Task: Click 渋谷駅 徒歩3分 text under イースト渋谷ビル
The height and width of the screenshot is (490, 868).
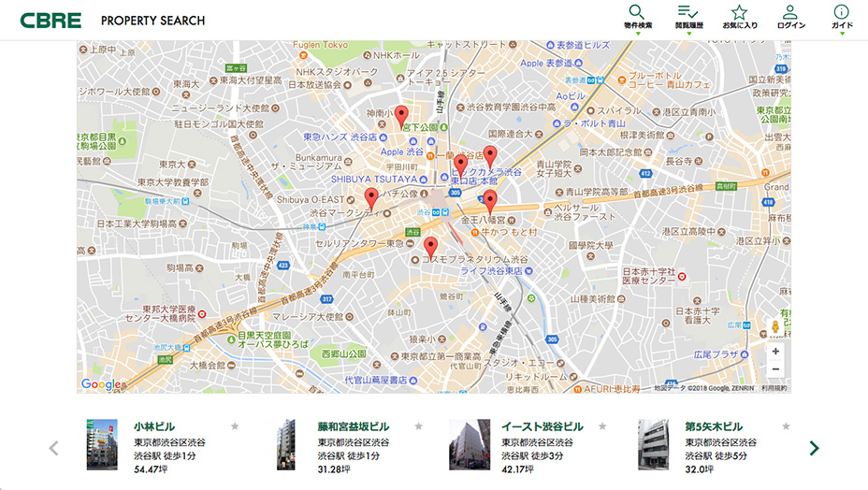Action: (532, 455)
